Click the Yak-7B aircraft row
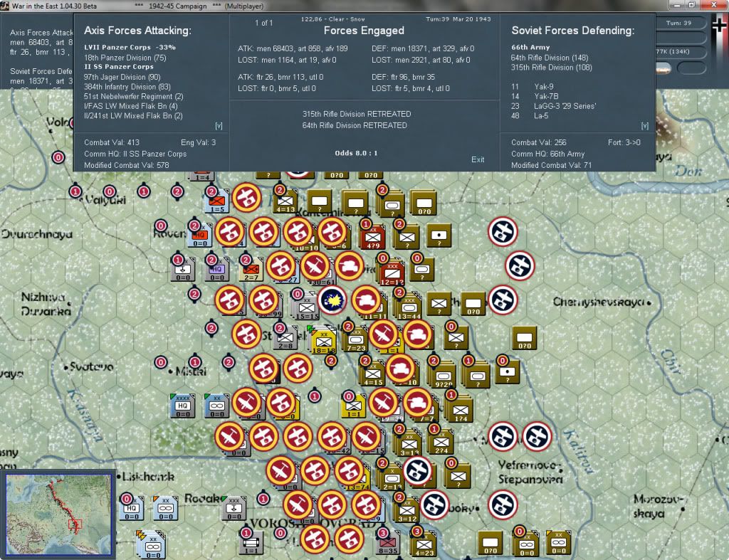Image resolution: width=729 pixels, height=560 pixels. [535, 96]
